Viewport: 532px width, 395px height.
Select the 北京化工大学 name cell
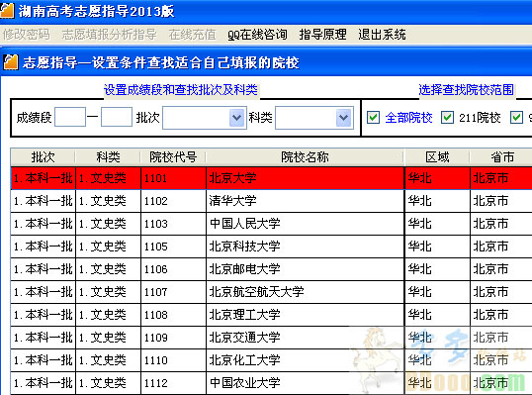point(305,360)
